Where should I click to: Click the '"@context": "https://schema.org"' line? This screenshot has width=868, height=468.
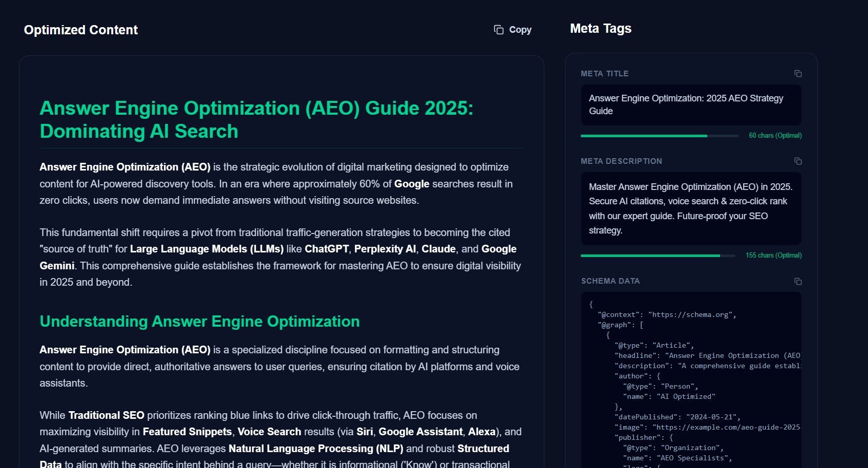[x=667, y=315]
